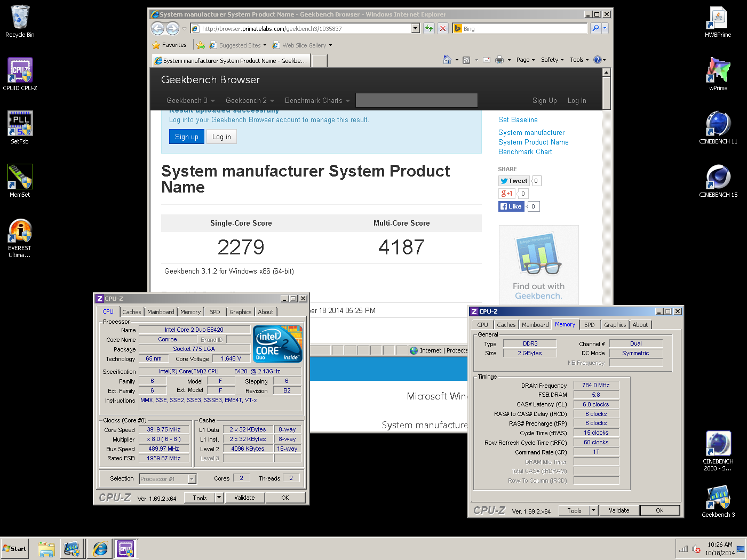Launch EVEREST Ultimate desktop shortcut
The image size is (747, 560).
tap(20, 238)
